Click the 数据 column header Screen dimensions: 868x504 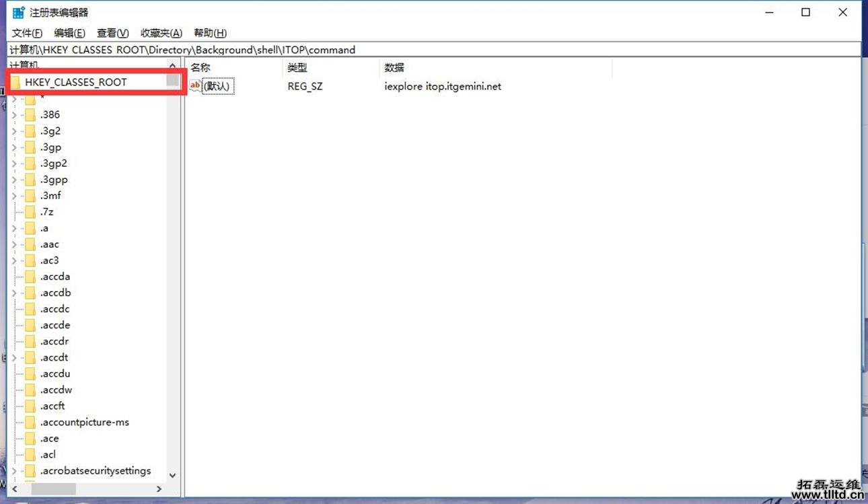(394, 67)
